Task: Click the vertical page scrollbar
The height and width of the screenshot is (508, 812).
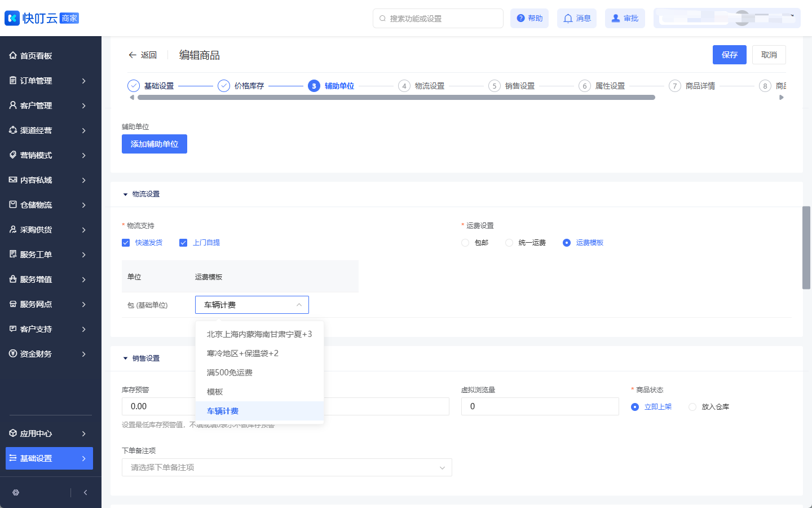Action: (x=806, y=248)
